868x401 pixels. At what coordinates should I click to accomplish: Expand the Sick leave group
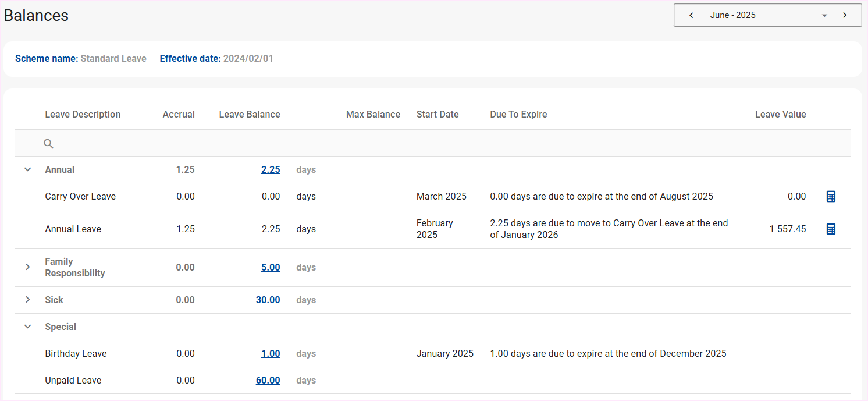pos(27,300)
